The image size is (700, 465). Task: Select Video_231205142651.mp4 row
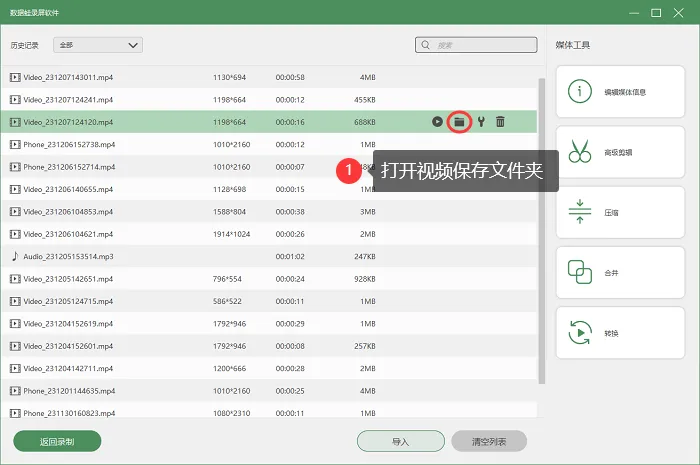coord(269,279)
